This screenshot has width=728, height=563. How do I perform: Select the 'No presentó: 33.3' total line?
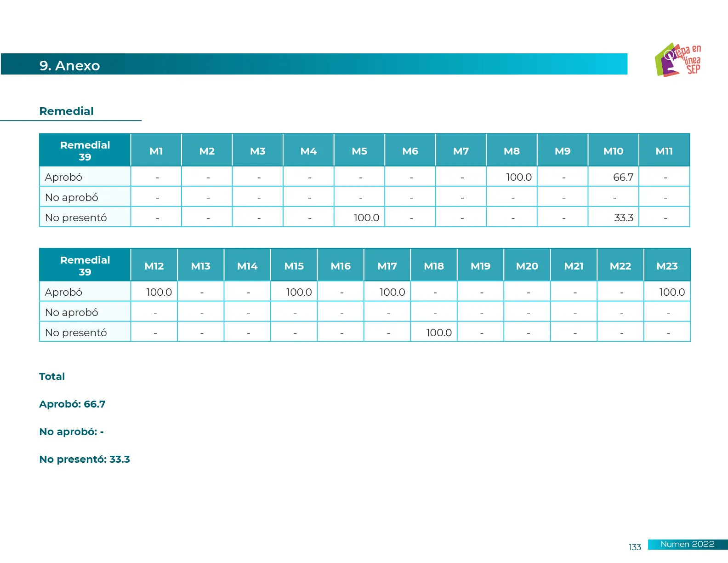[85, 459]
